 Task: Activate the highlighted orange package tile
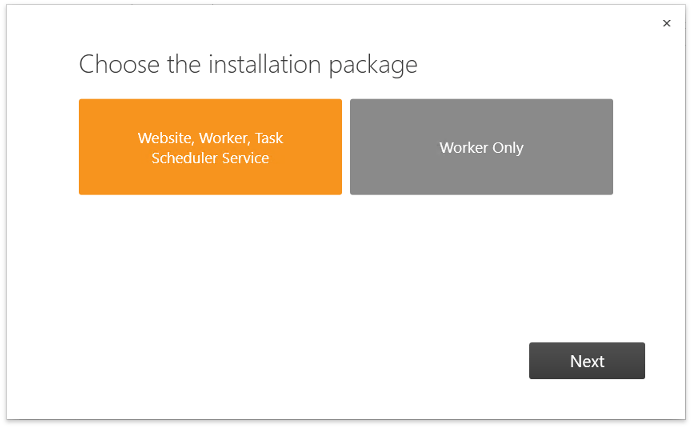[210, 147]
